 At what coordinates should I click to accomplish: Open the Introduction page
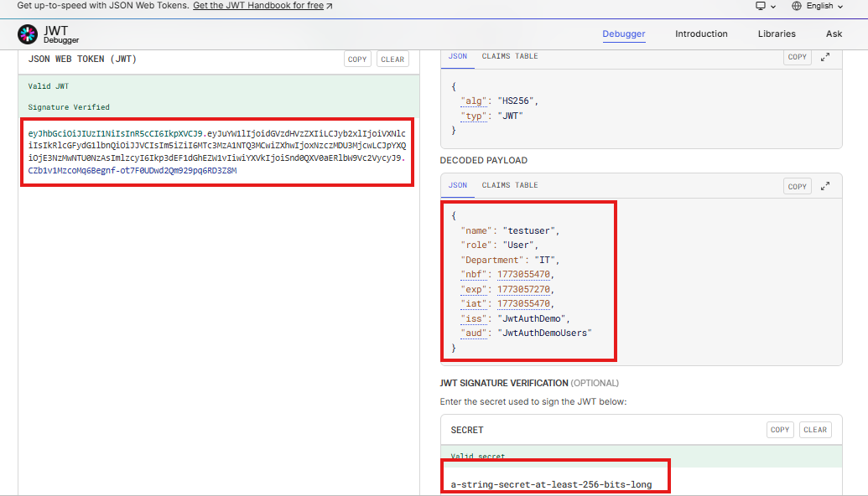[701, 34]
